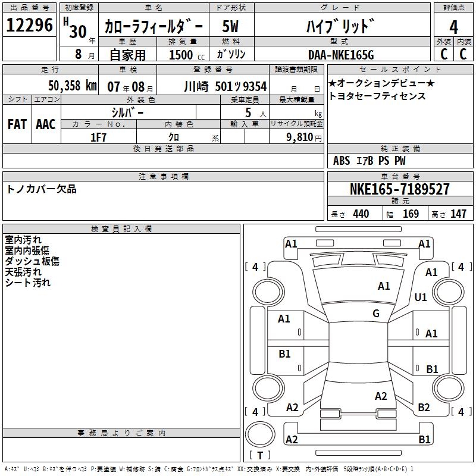The width and height of the screenshot is (476, 476).
Task: Select the G windshield chip marker
Action: 376,314
